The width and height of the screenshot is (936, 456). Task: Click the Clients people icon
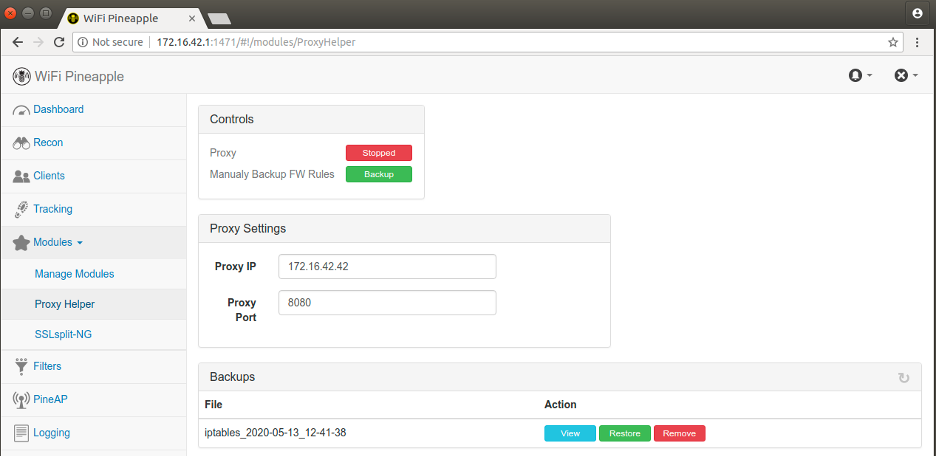(21, 177)
